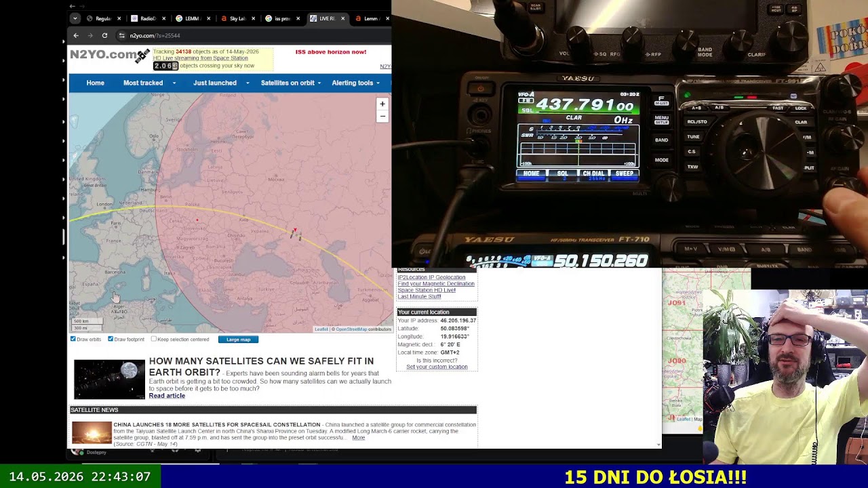
Task: Switch to the iss prze tab
Action: tap(282, 18)
